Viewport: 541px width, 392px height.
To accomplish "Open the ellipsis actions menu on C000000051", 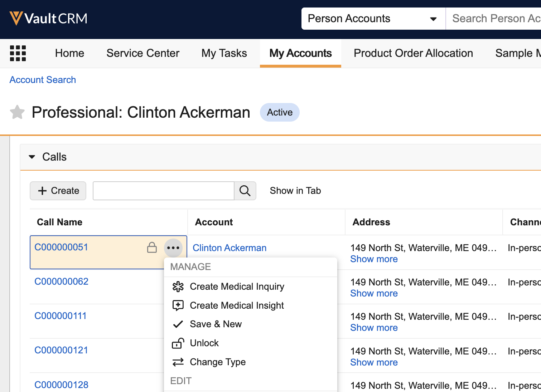I will click(x=173, y=247).
